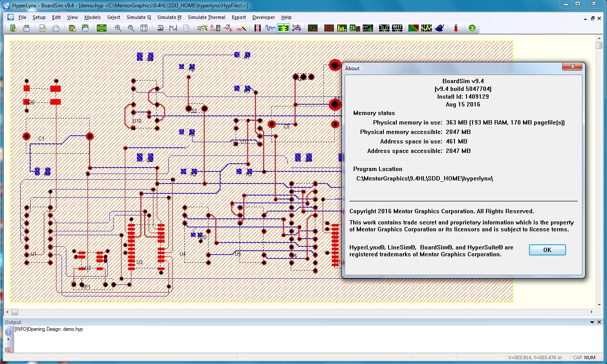
Task: Click the new board file icon in toolbar
Action: click(14, 28)
